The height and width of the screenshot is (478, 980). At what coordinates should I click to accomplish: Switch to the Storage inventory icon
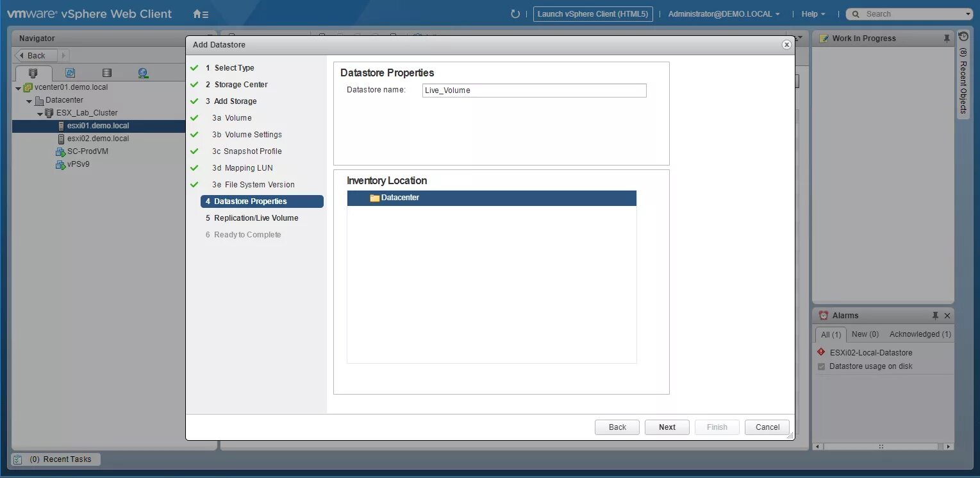point(106,73)
